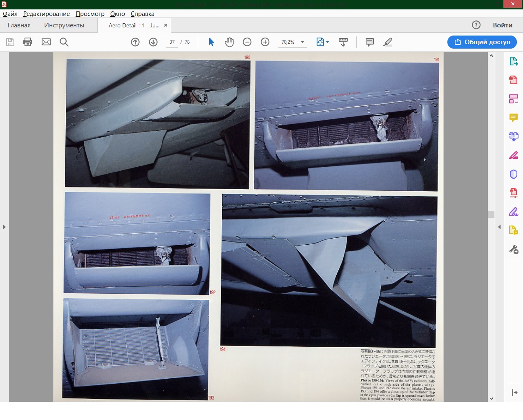Viewport: 523px width, 420px height.
Task: Expand the fit page options dropdown
Action: (x=327, y=42)
